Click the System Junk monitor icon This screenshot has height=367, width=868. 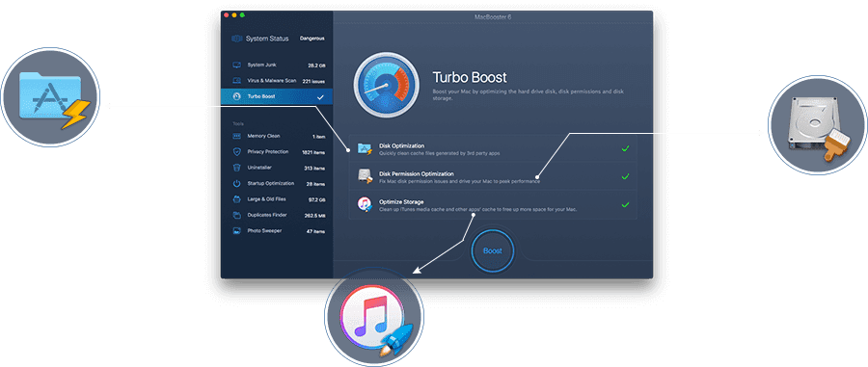[x=237, y=66]
